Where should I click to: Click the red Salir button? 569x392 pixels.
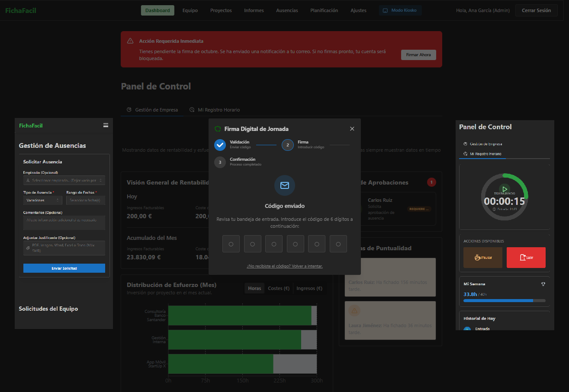[x=526, y=258]
